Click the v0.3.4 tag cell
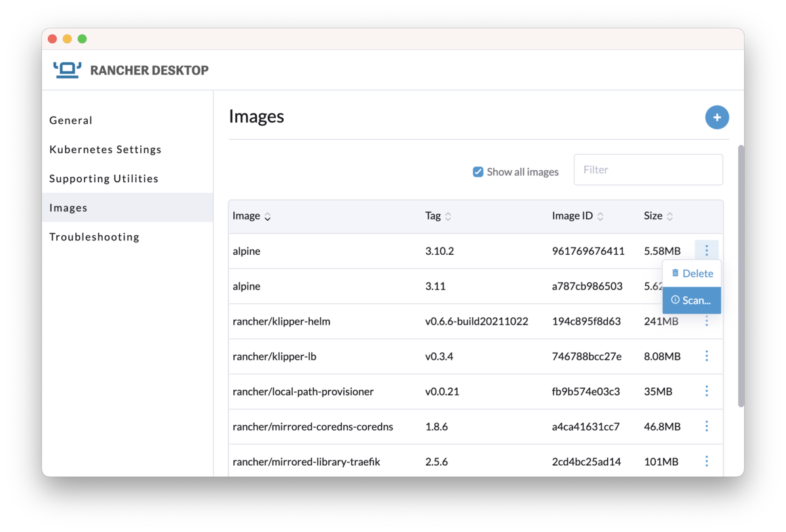 pos(440,356)
